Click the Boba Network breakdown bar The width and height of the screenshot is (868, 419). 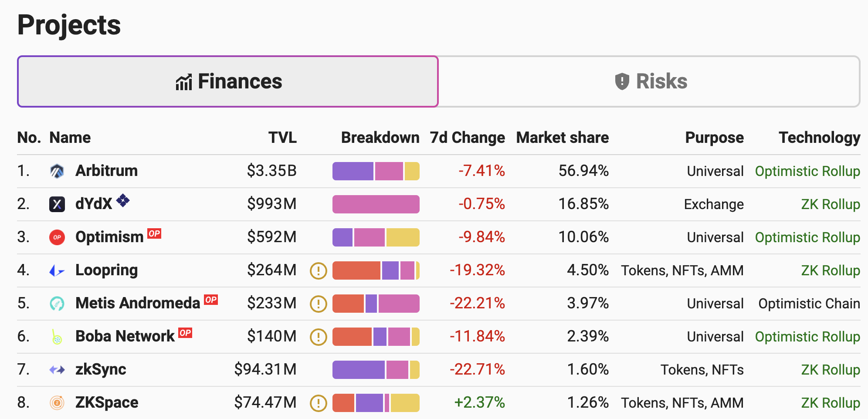[x=376, y=337]
